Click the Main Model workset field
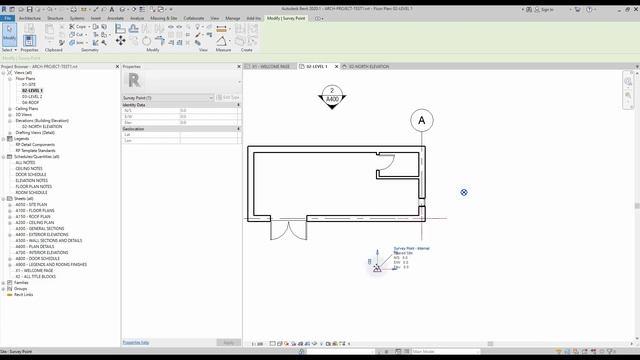This screenshot has height=360, width=640. point(445,351)
